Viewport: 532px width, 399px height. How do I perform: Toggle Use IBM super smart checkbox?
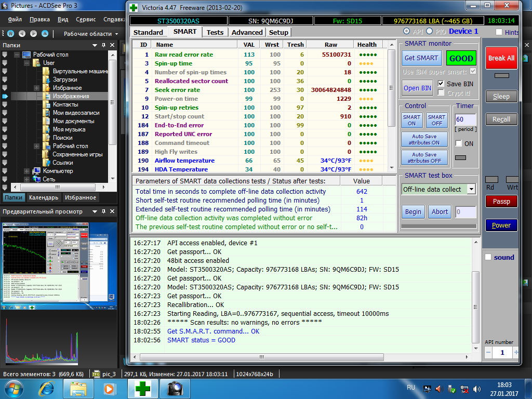click(x=473, y=71)
